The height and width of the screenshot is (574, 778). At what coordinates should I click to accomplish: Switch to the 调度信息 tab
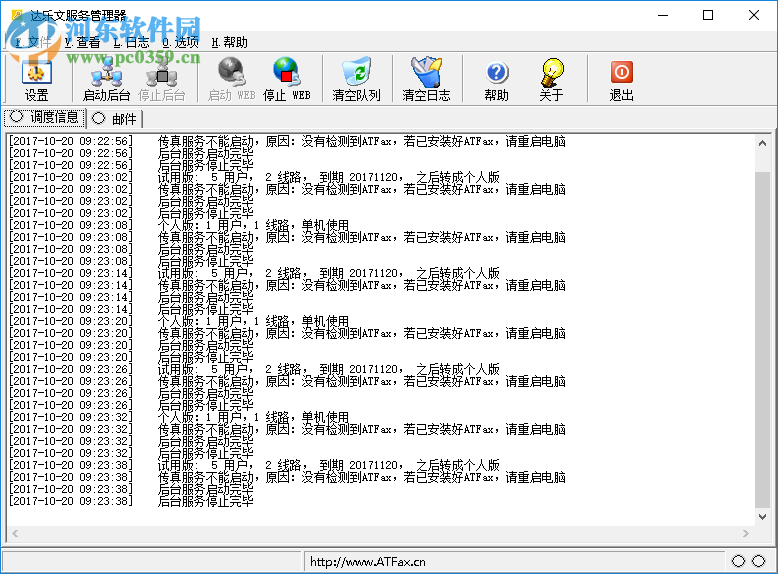45,118
